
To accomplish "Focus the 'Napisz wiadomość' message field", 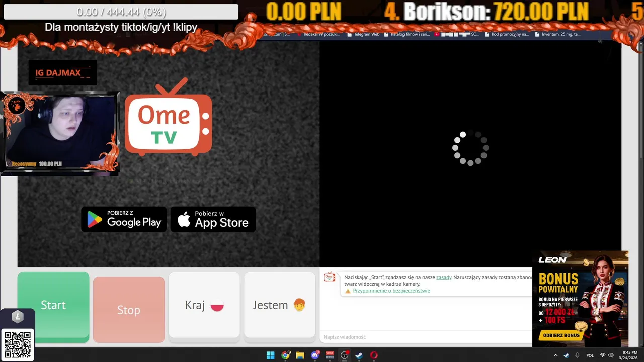I will pyautogui.click(x=426, y=337).
